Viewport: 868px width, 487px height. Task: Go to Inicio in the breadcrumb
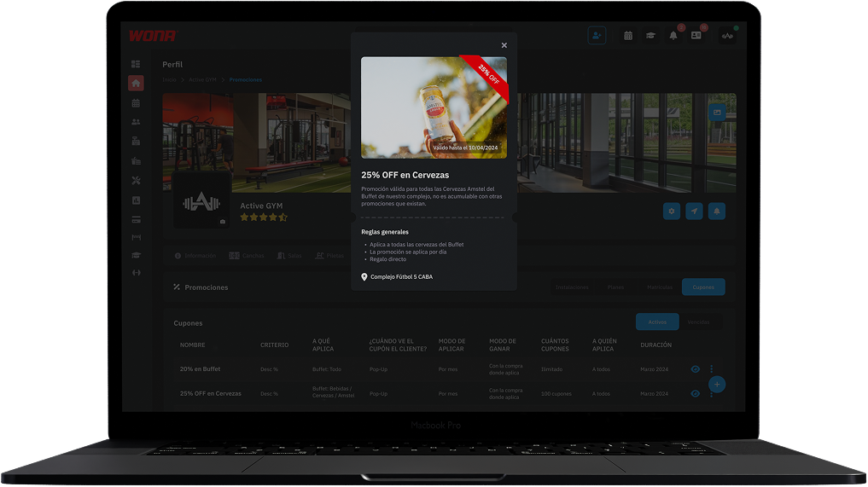[169, 79]
